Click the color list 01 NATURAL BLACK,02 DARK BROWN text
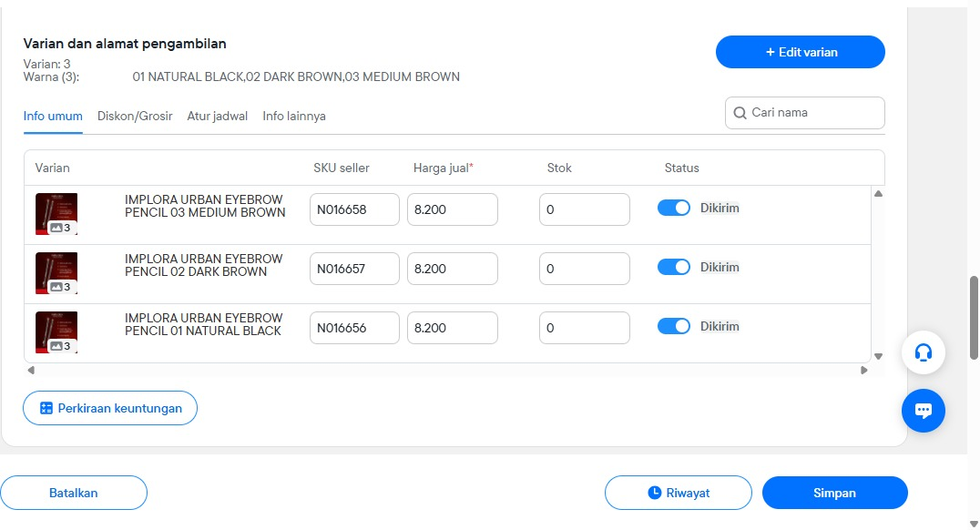980x530 pixels. click(x=296, y=76)
